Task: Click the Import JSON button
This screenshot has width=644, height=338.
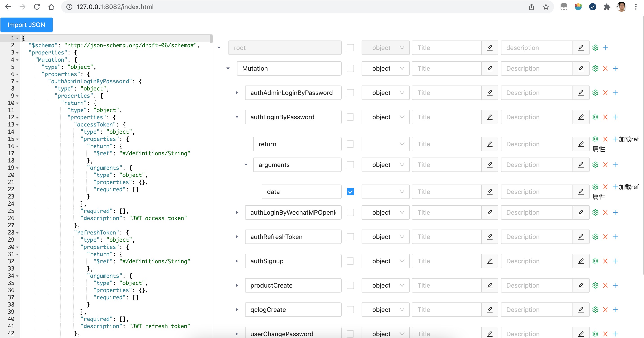Action: 26,25
